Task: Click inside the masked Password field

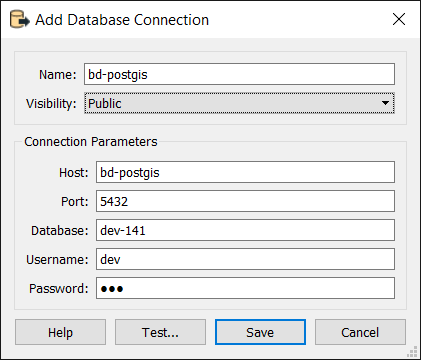Action: (245, 288)
